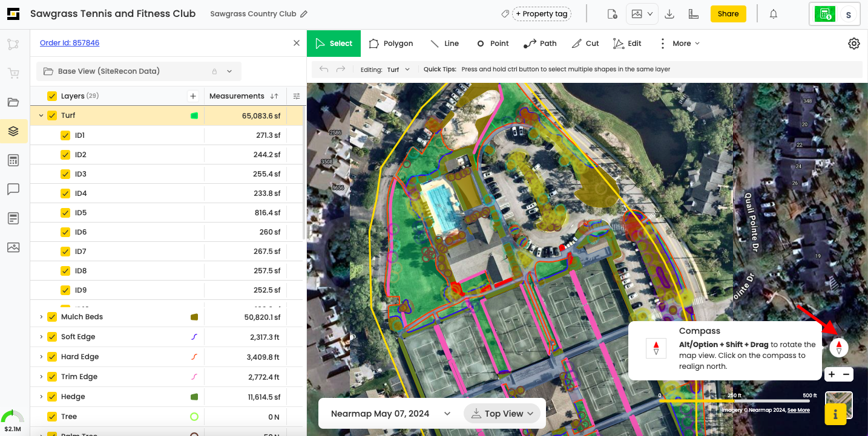868x436 pixels.
Task: Edit property name pencil icon
Action: coord(304,14)
